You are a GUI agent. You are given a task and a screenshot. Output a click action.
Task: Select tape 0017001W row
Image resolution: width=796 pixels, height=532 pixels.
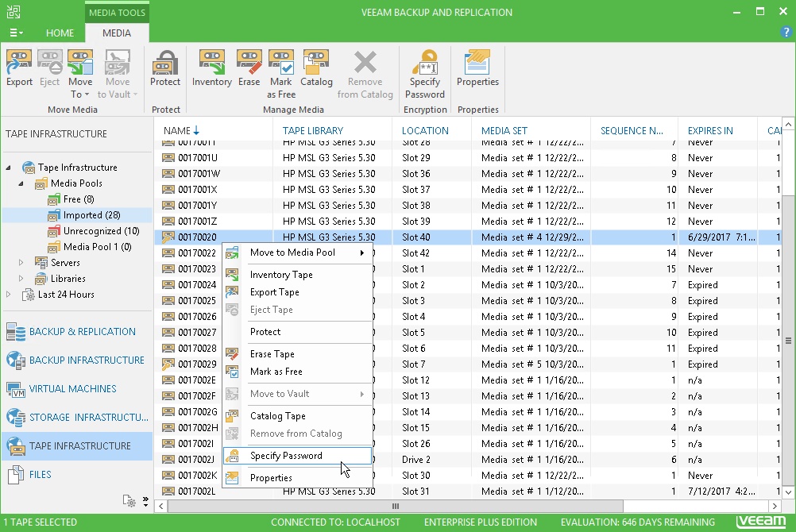click(468, 174)
